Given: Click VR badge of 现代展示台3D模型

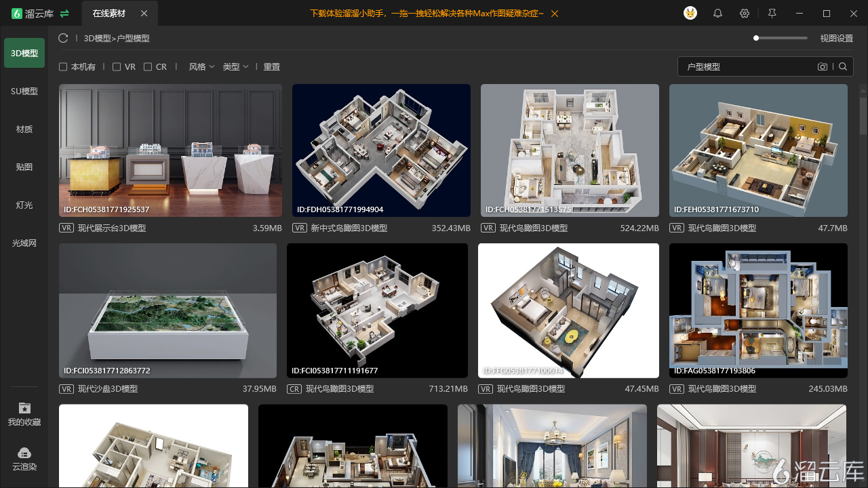Looking at the screenshot, I should pyautogui.click(x=66, y=228).
